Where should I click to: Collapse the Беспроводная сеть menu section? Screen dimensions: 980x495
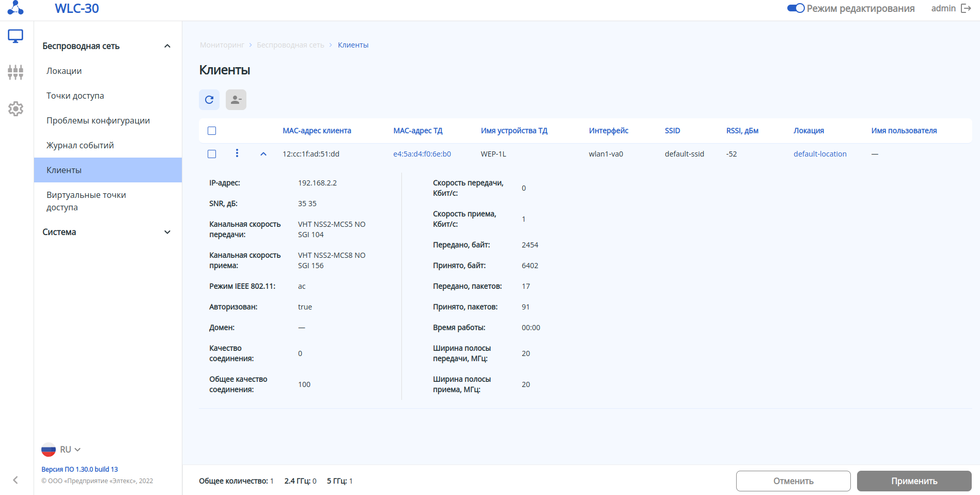tap(167, 46)
